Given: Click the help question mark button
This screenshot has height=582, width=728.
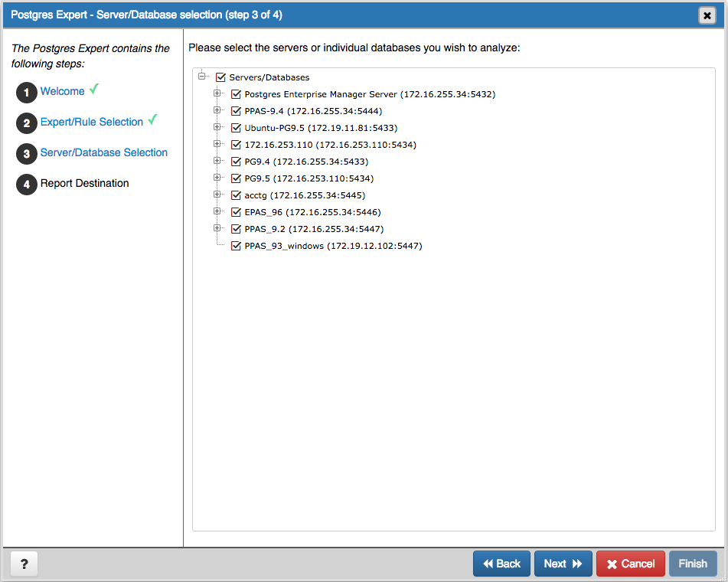Looking at the screenshot, I should click(24, 564).
